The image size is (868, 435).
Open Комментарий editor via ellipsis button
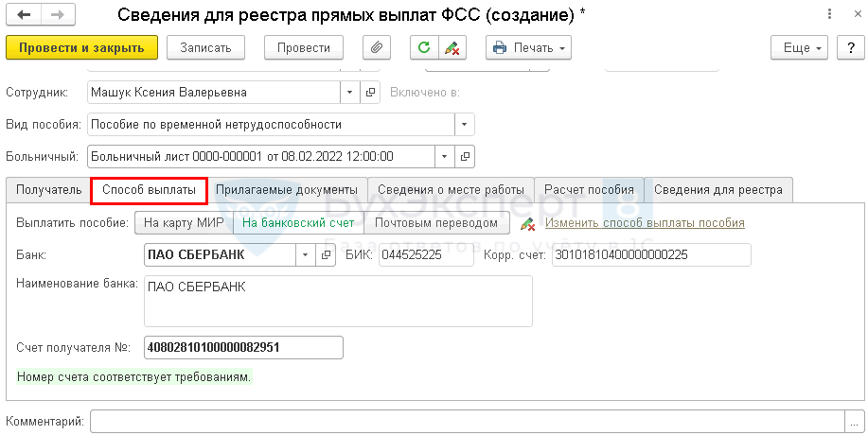(854, 422)
